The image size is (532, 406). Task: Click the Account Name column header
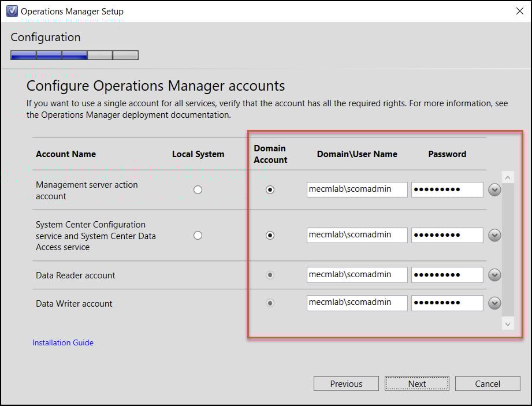(66, 154)
